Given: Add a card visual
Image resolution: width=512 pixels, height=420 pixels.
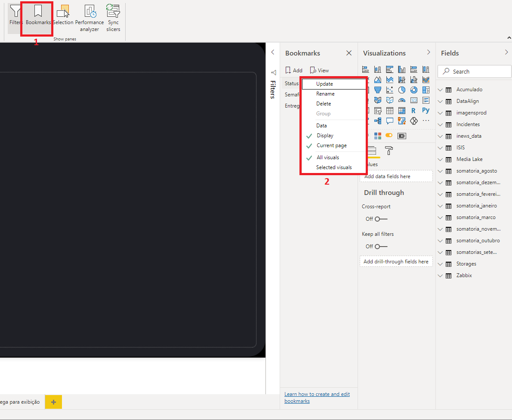Looking at the screenshot, I should click(414, 100).
